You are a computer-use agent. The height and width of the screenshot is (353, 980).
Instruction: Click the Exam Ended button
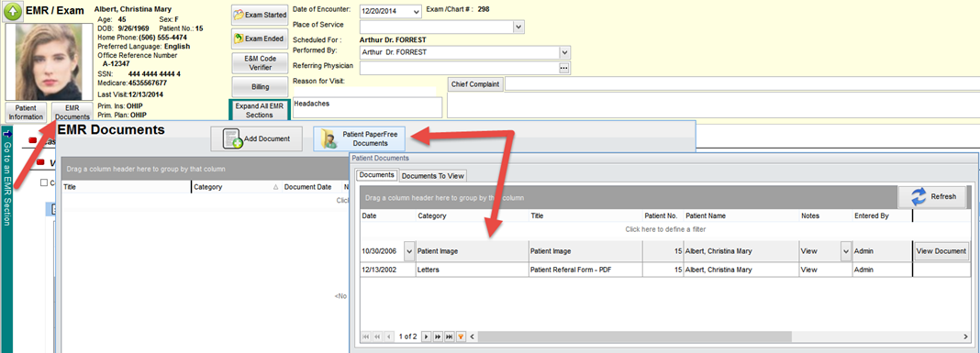[x=260, y=39]
